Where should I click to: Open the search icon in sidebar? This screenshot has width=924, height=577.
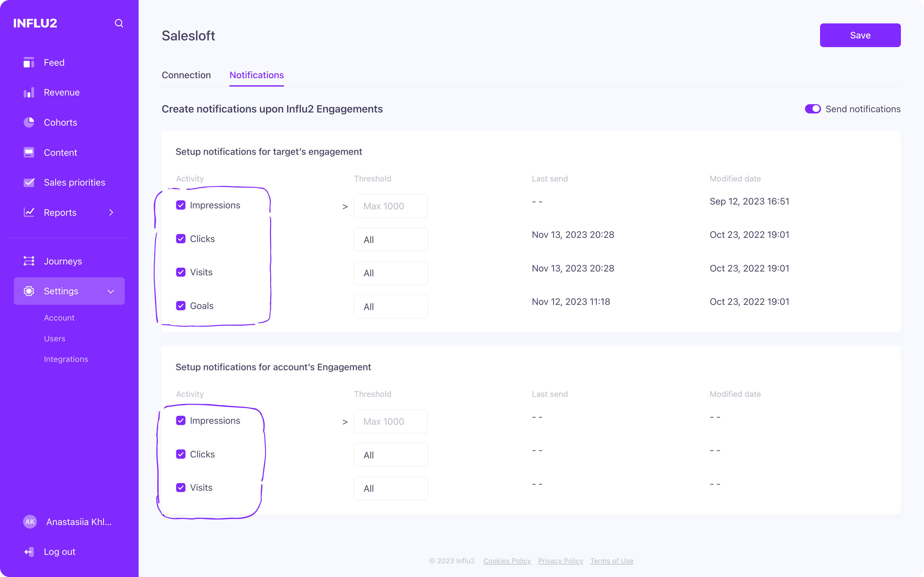pyautogui.click(x=119, y=23)
